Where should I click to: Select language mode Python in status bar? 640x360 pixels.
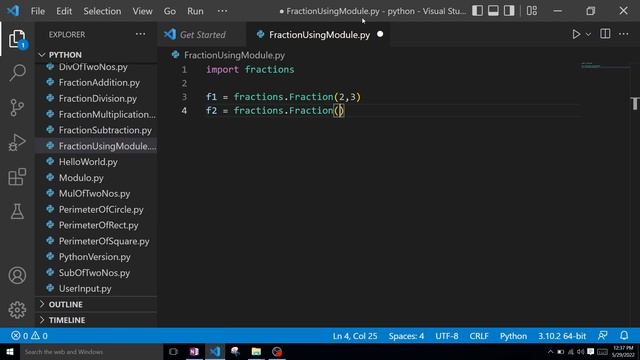(x=513, y=336)
